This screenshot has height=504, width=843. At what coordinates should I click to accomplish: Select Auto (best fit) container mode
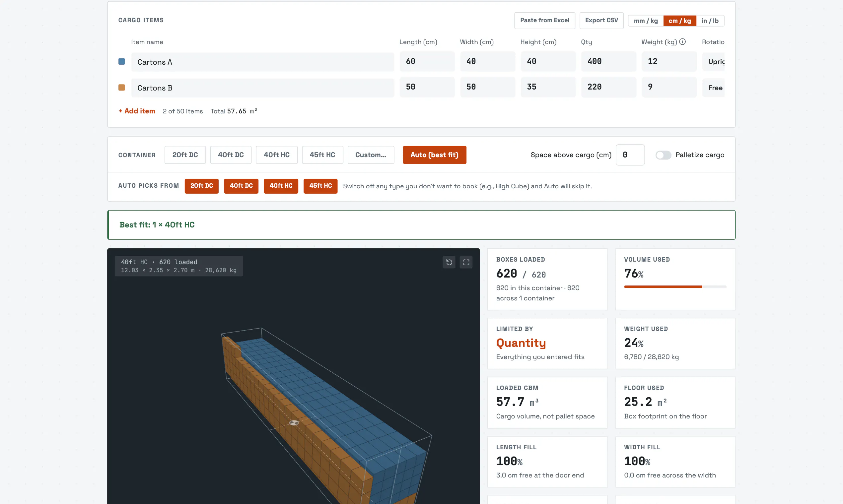tap(435, 155)
